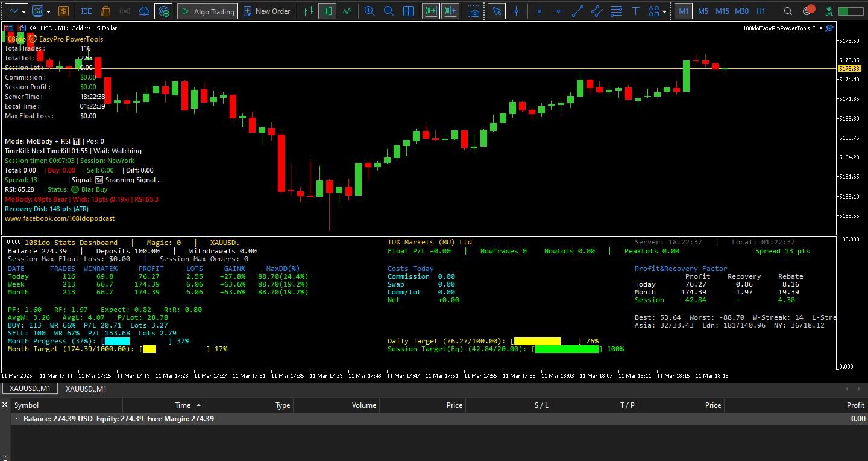The width and height of the screenshot is (868, 461).
Task: Select the crosshair tool
Action: (516, 11)
